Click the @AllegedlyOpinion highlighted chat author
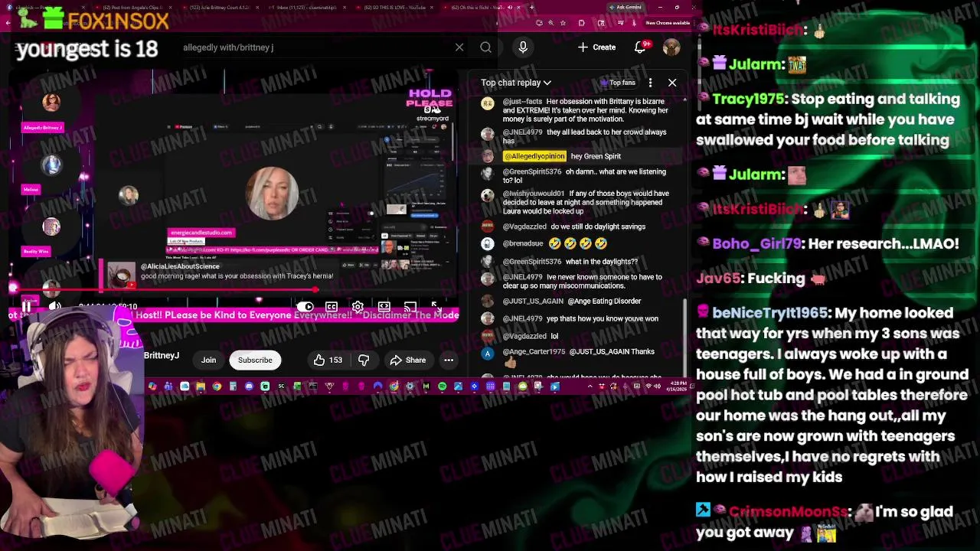980x551 pixels. click(x=534, y=156)
